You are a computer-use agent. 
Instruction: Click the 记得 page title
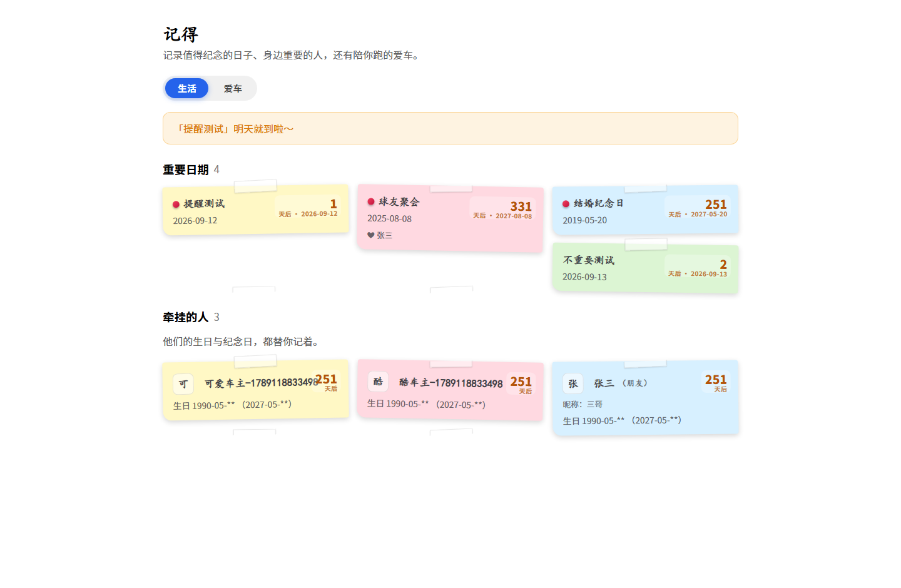[181, 34]
